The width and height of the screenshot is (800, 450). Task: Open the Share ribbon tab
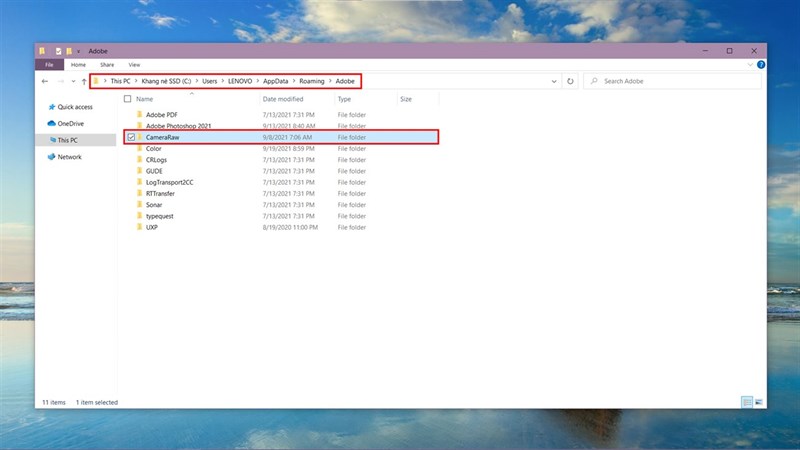(107, 65)
